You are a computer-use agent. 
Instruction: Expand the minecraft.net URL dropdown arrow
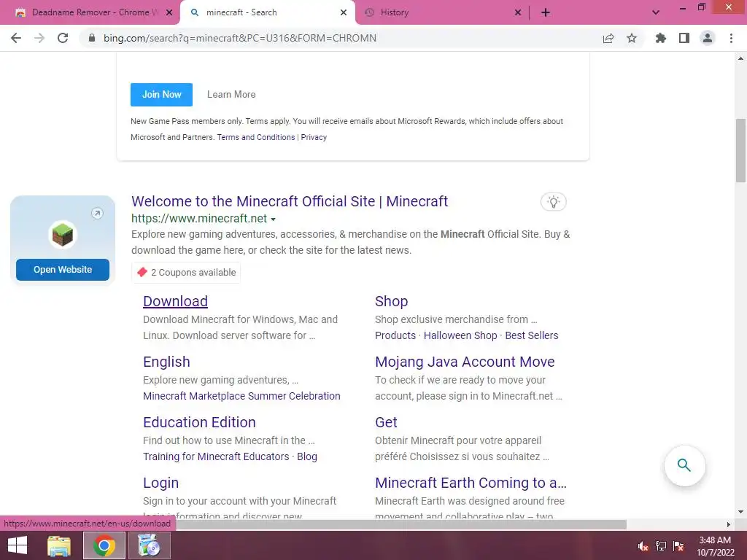click(273, 219)
